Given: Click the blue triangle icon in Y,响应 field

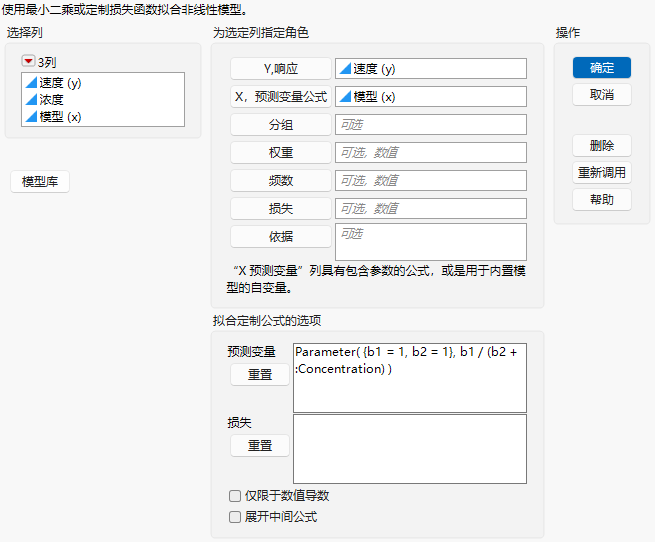Looking at the screenshot, I should click(345, 69).
